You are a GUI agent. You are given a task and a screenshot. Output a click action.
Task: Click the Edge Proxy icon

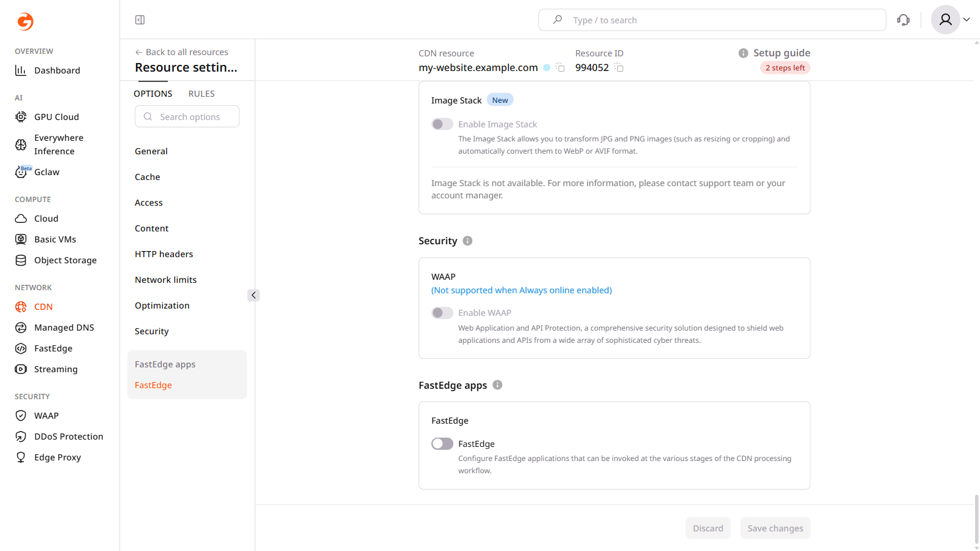click(21, 457)
